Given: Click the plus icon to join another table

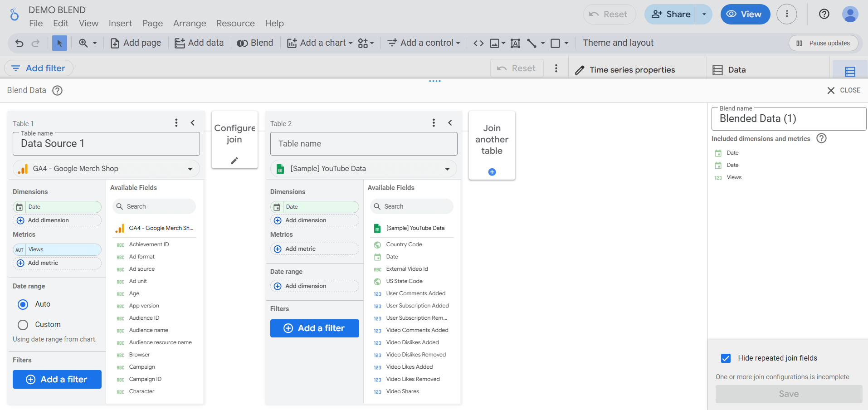Looking at the screenshot, I should point(492,172).
